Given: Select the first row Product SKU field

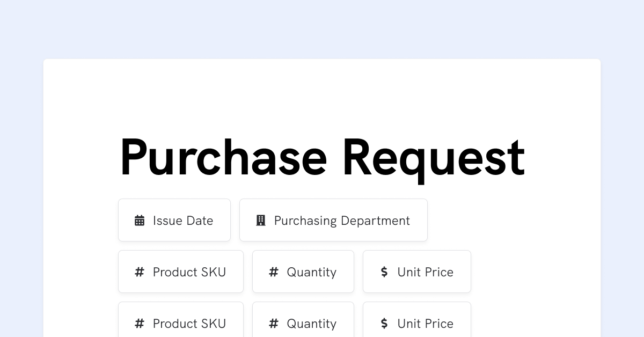Looking at the screenshot, I should click(181, 272).
